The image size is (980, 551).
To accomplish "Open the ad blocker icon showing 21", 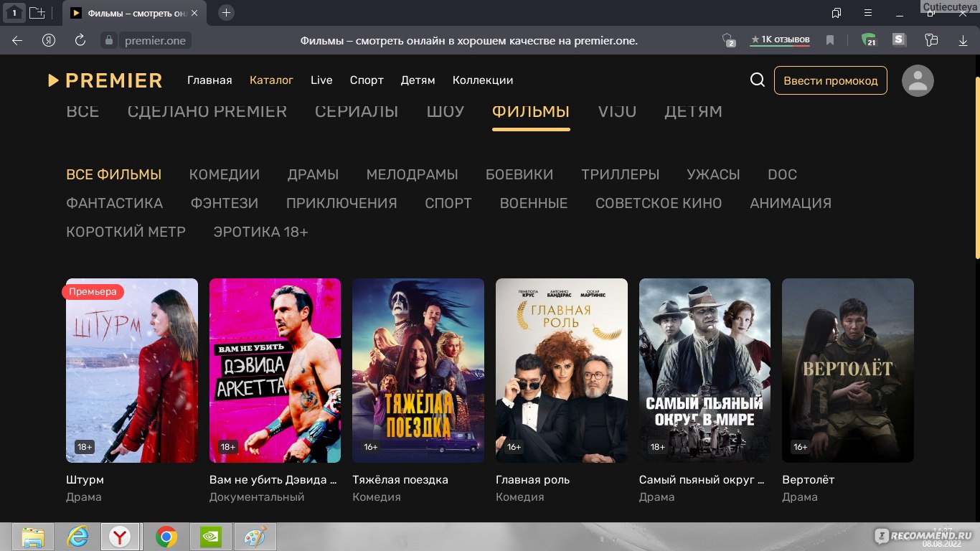I will (x=869, y=40).
